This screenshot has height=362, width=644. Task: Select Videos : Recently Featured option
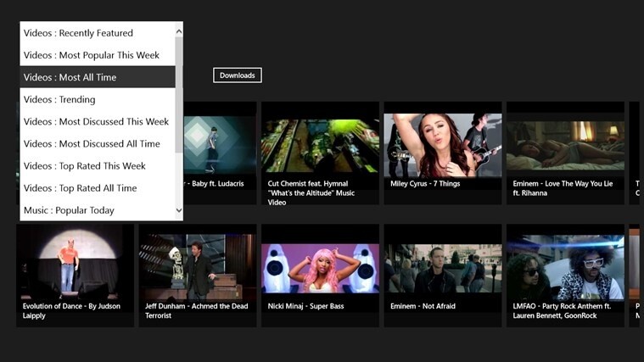tap(78, 33)
